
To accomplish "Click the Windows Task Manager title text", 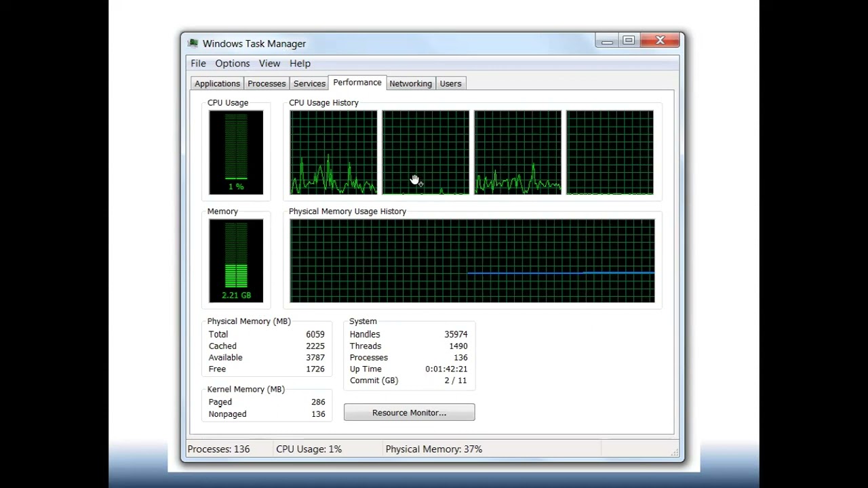I will point(254,43).
